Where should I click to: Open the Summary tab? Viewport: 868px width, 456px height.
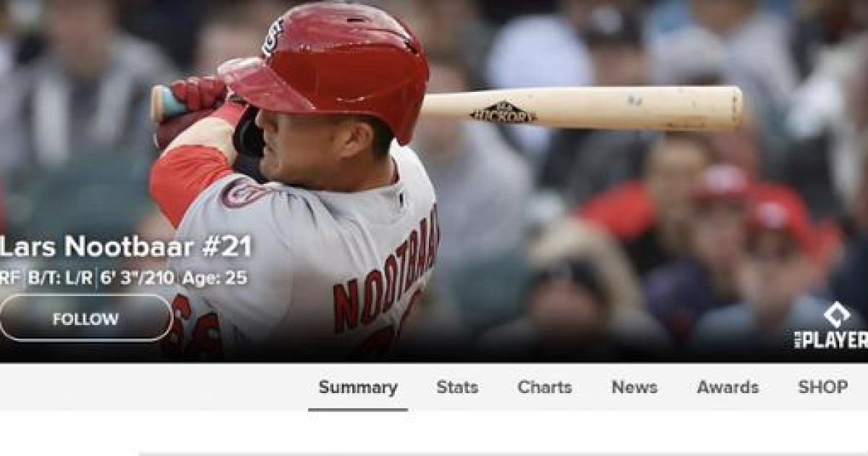click(x=358, y=387)
